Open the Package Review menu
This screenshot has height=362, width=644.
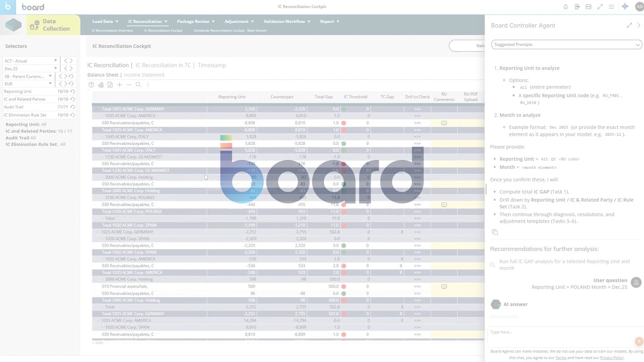tap(196, 21)
